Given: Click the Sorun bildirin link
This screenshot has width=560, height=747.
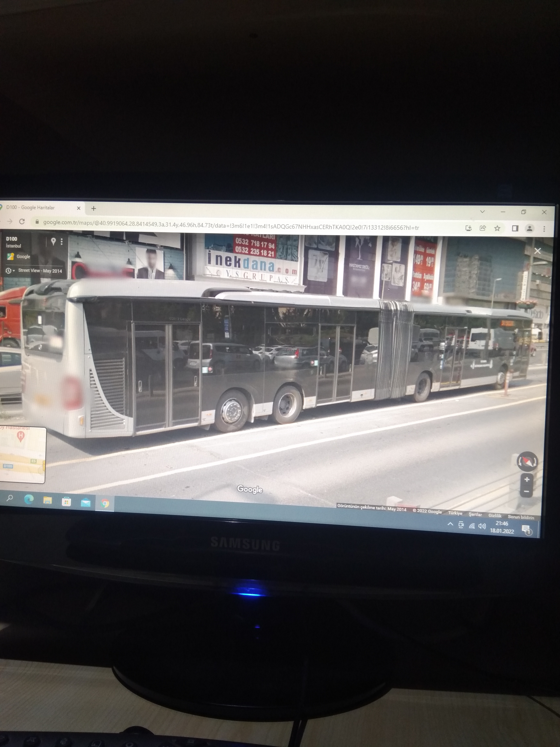Looking at the screenshot, I should point(520,517).
